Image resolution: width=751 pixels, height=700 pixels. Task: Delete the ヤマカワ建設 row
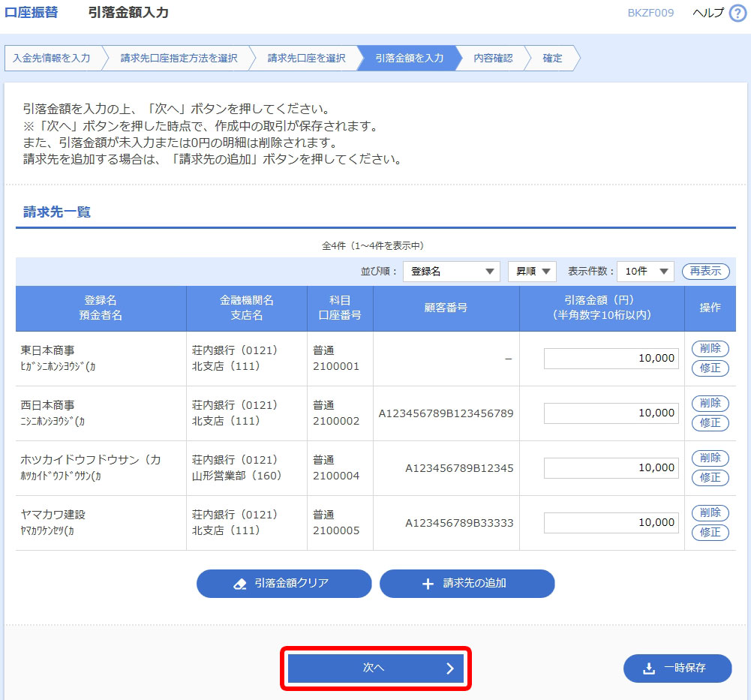(710, 512)
